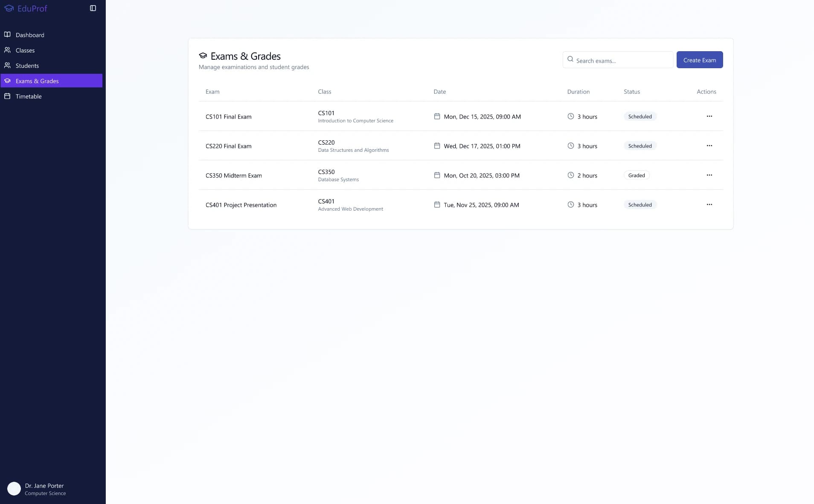
Task: Click the Classes people icon in sidebar
Action: coord(7,50)
